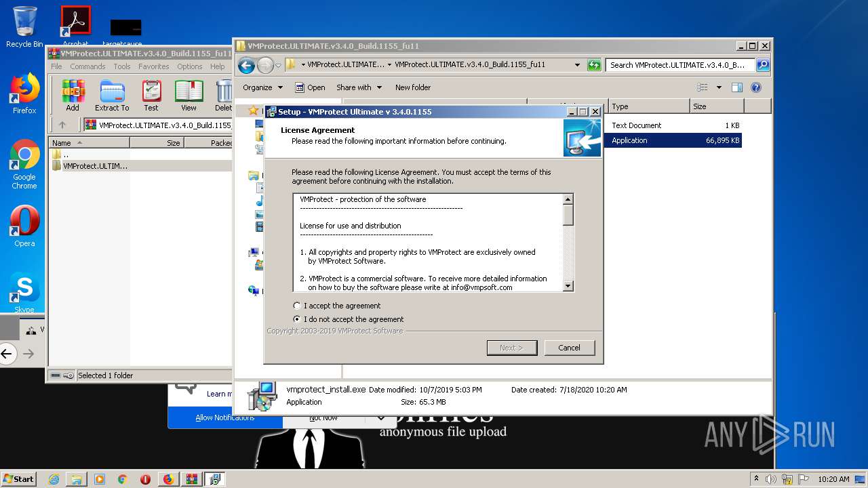Click the WinRAR Delete icon

click(224, 96)
